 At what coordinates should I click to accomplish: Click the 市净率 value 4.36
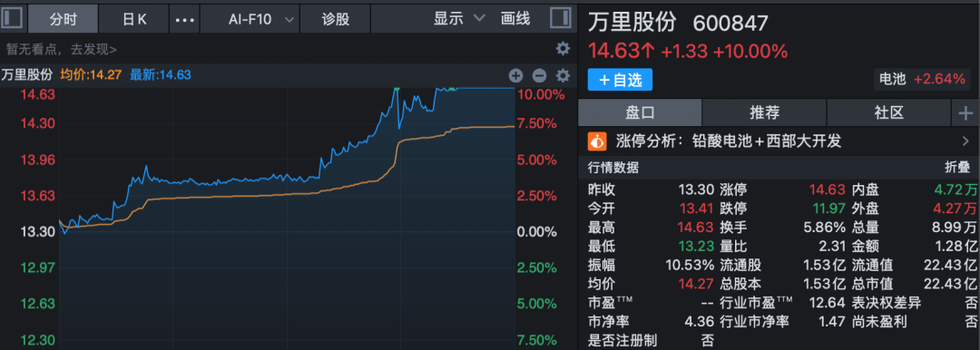coord(700,321)
